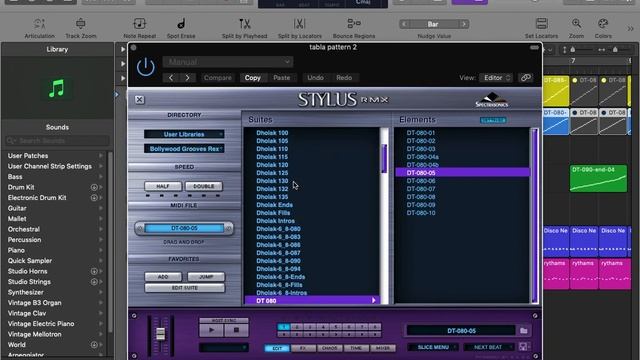Click download icon next to Electronic Drum Kit
The height and width of the screenshot is (360, 640).
94,198
